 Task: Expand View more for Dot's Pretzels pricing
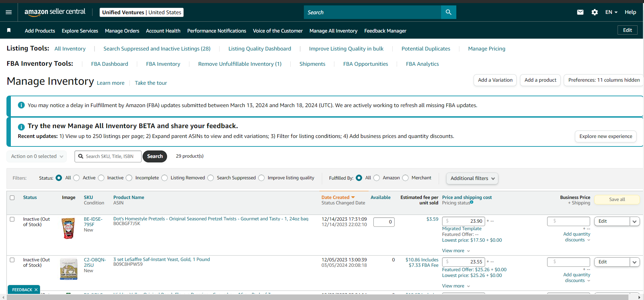click(x=456, y=251)
